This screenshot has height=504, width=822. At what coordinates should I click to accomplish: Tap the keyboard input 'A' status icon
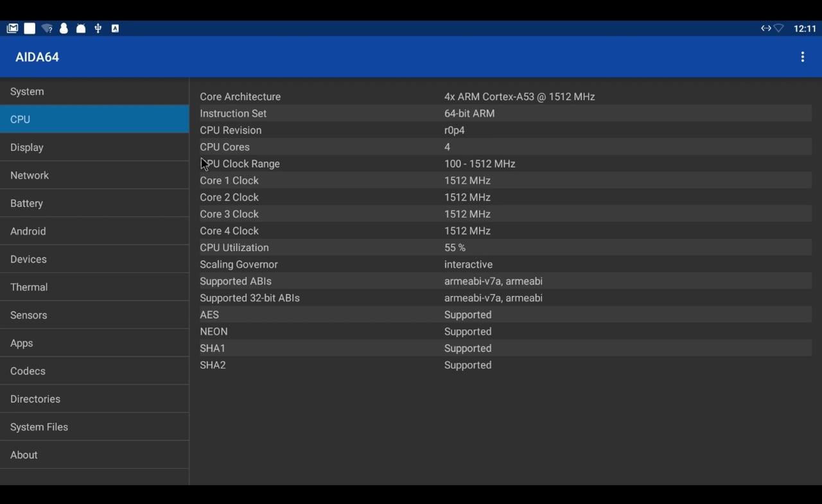(115, 28)
